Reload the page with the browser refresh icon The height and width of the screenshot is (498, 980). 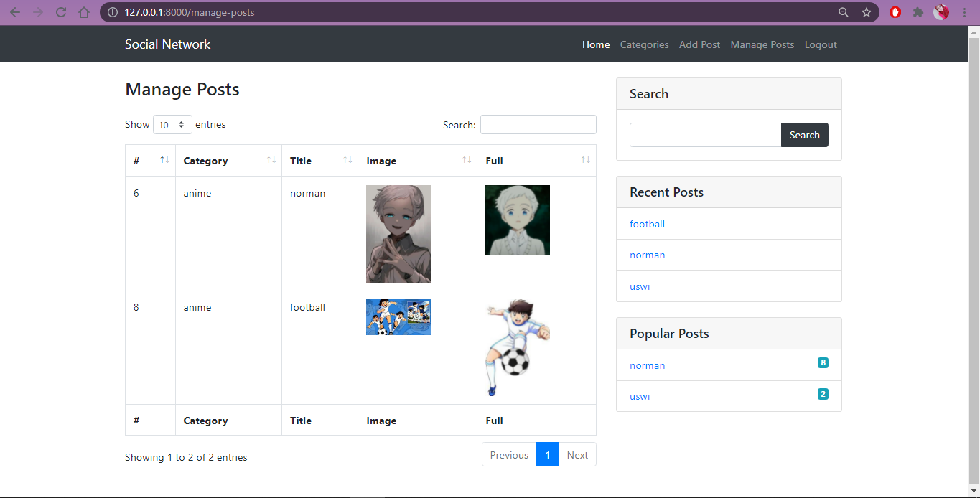pyautogui.click(x=61, y=12)
